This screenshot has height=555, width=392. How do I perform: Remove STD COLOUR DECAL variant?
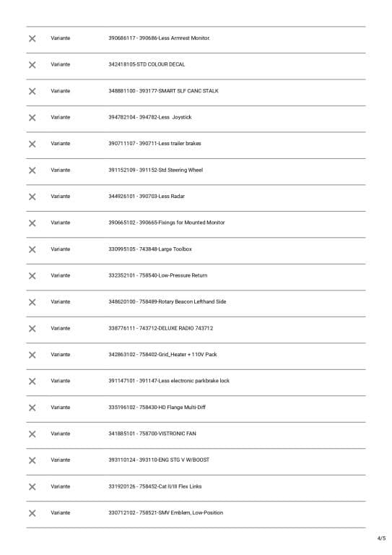32,65
